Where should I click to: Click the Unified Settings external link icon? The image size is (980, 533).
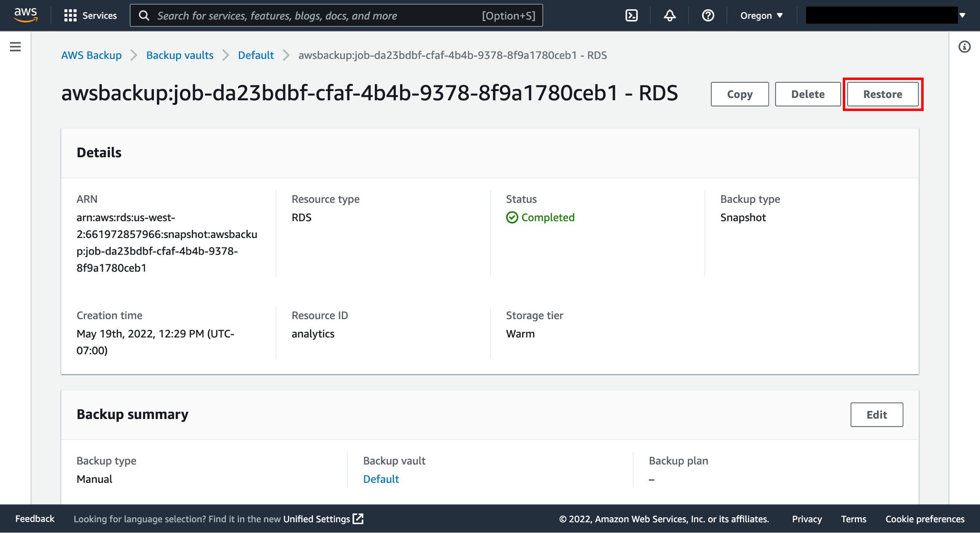(358, 519)
